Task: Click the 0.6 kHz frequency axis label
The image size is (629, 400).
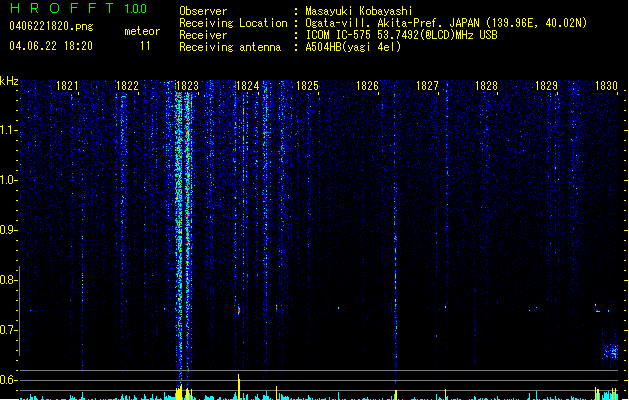Action: (9, 380)
